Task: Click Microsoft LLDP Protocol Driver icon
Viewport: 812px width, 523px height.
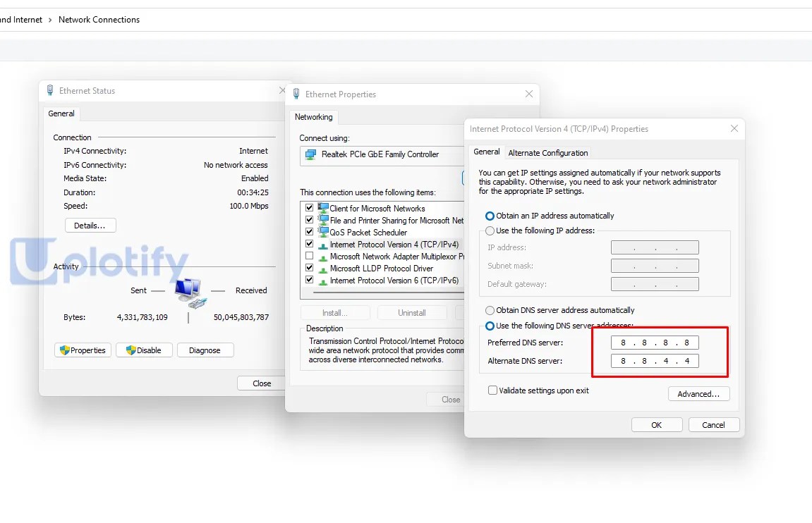Action: 323,269
